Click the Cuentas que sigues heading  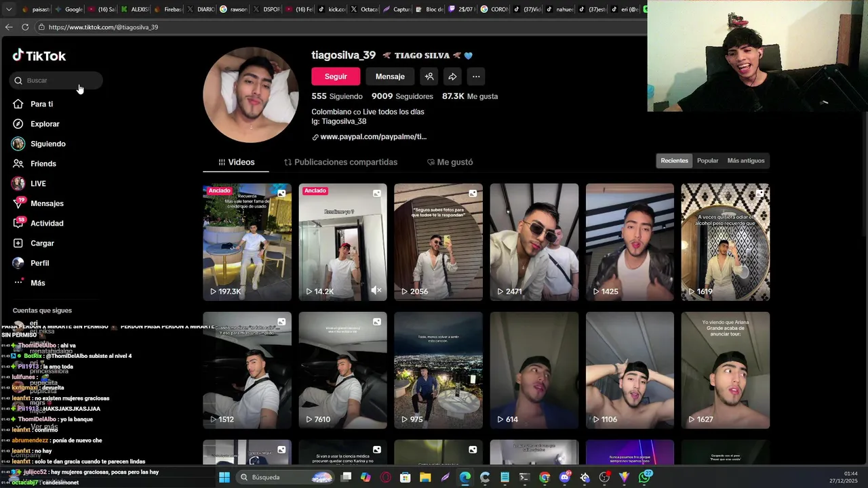pyautogui.click(x=42, y=310)
